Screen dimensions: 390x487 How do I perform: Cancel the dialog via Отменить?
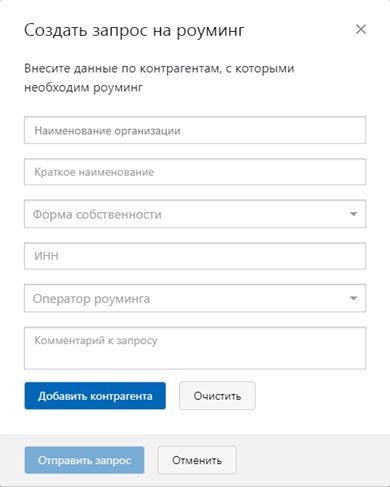(197, 460)
